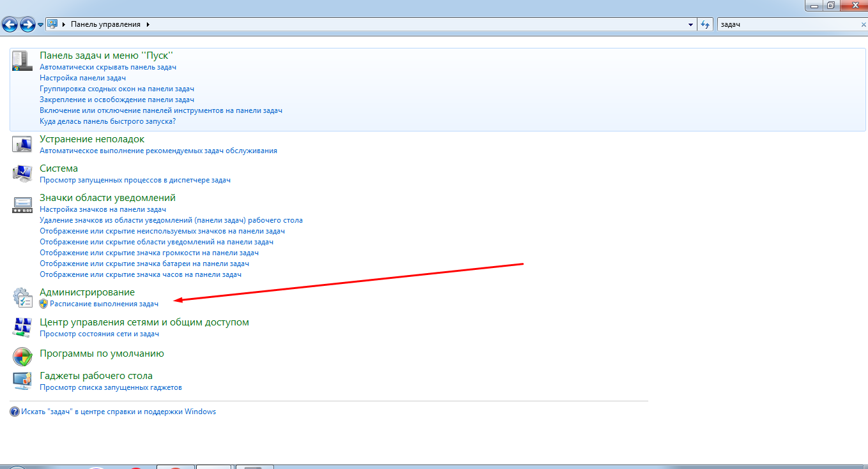Click the Desktop Gadgets icon
Viewport: 868px width, 469px height.
point(22,380)
